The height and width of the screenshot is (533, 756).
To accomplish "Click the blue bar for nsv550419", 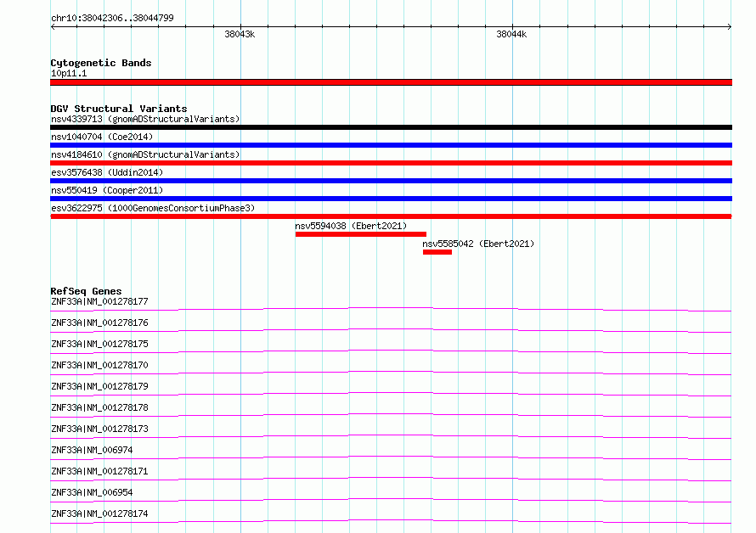I will [x=391, y=199].
